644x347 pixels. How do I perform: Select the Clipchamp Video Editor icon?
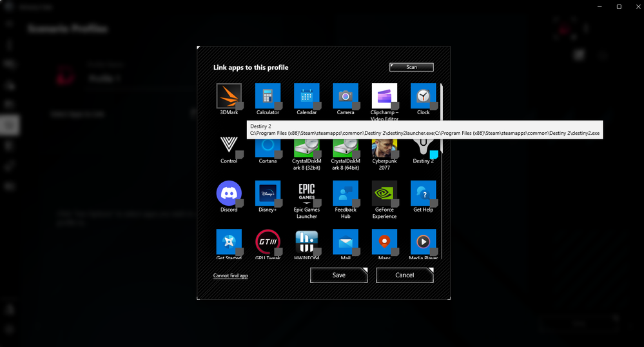[x=384, y=96]
